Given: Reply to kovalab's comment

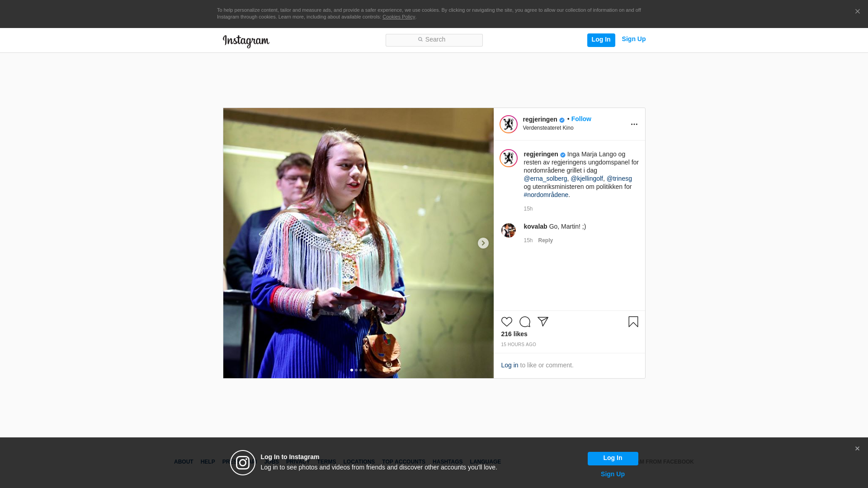Looking at the screenshot, I should pos(546,240).
